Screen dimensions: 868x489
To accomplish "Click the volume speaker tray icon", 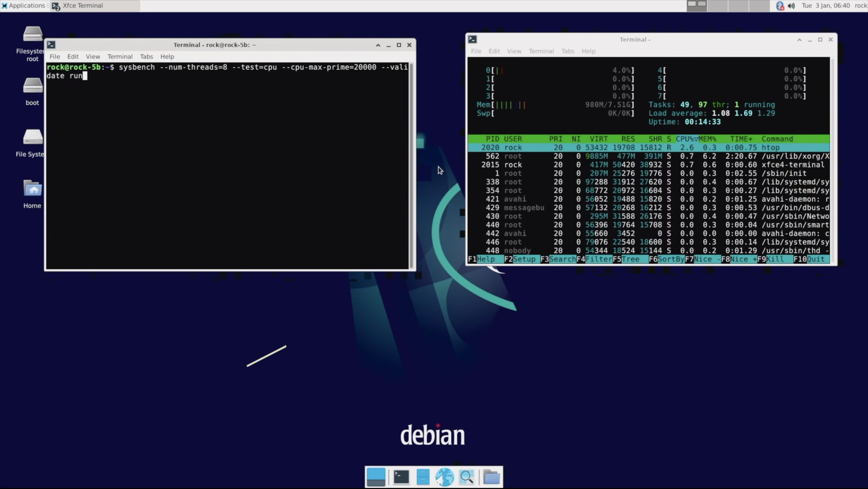I will point(791,6).
